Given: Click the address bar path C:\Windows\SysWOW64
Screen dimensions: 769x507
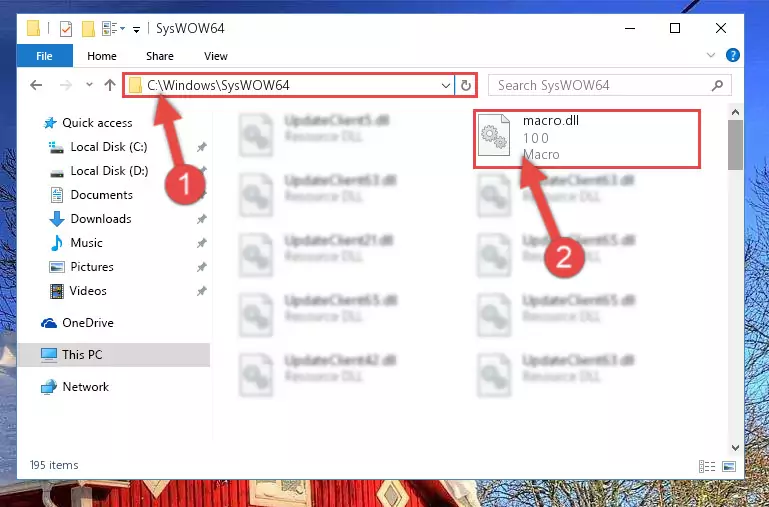Looking at the screenshot, I should pos(218,85).
